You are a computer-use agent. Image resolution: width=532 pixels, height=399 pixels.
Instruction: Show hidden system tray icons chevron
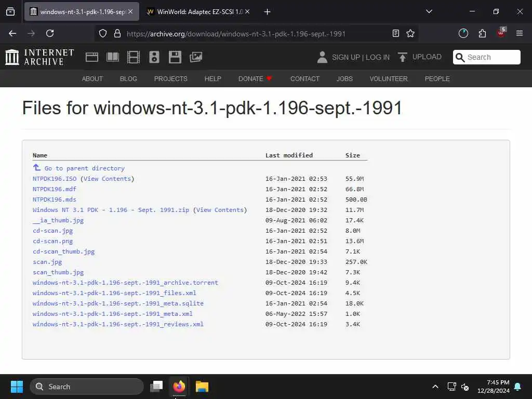tap(435, 387)
